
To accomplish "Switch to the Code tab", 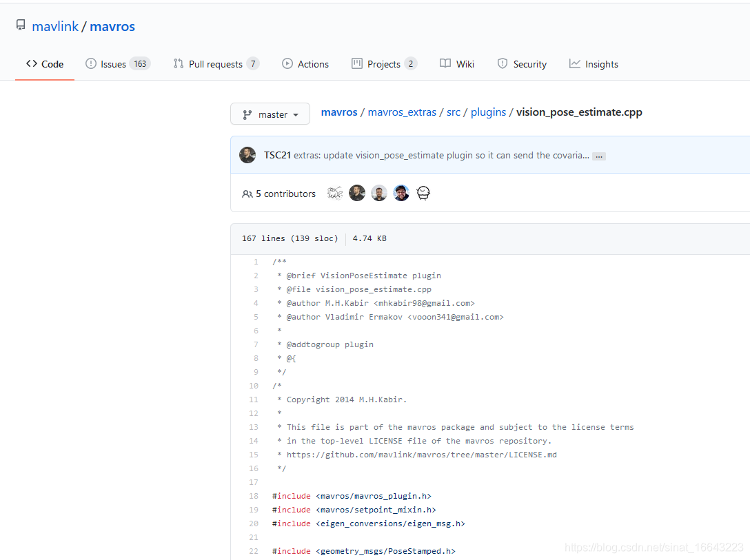I will [x=45, y=64].
